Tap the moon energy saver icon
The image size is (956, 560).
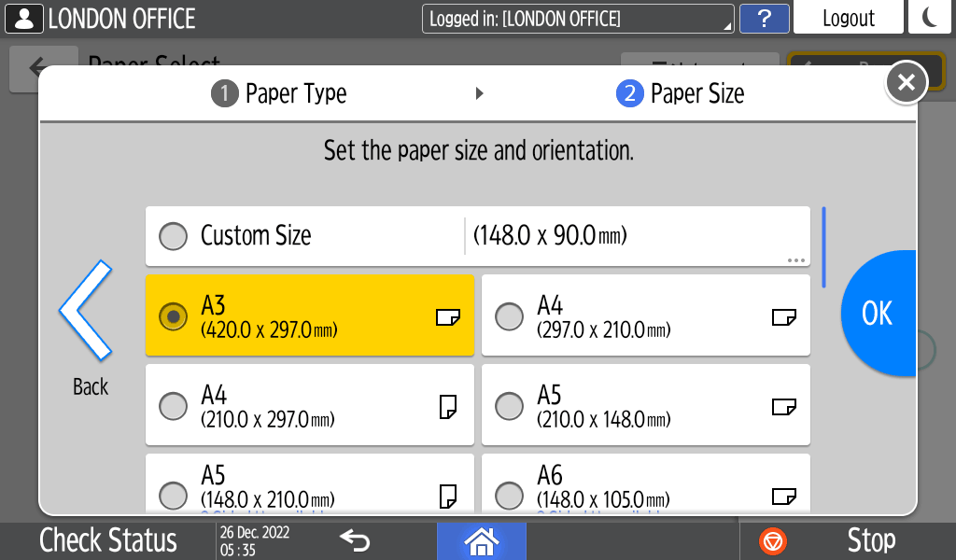pyautogui.click(x=930, y=18)
